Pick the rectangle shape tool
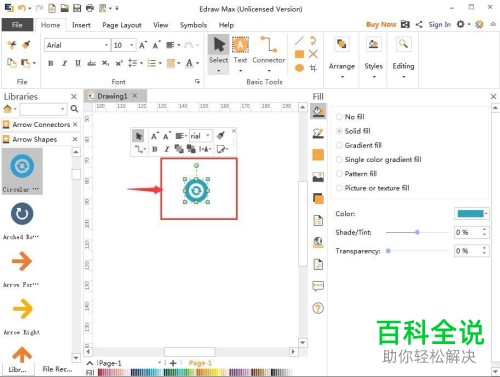 coord(299,54)
